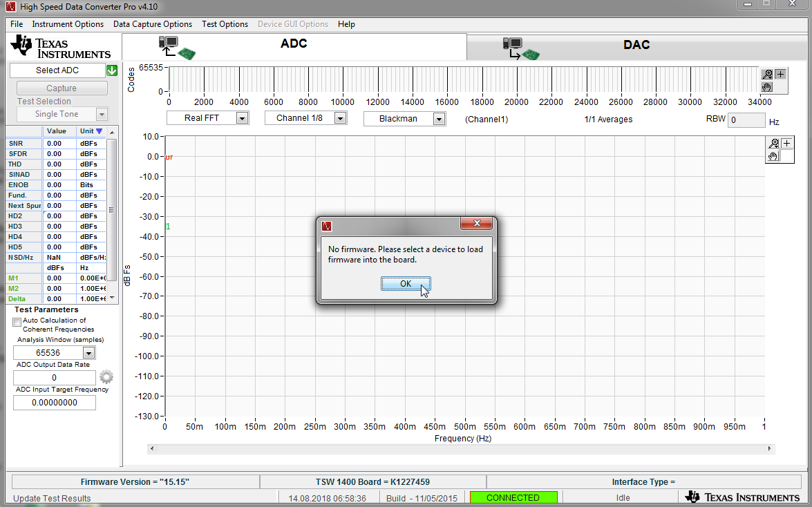Click the blue Unit triangle in table header

coord(100,131)
